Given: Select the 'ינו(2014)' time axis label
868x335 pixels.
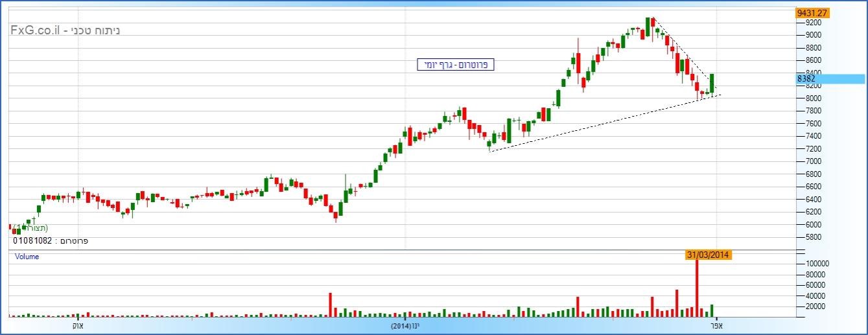Looking at the screenshot, I should 405,327.
